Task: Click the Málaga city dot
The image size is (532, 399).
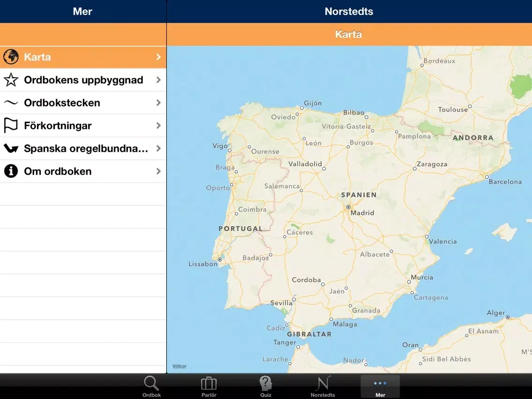Action: 331,319
